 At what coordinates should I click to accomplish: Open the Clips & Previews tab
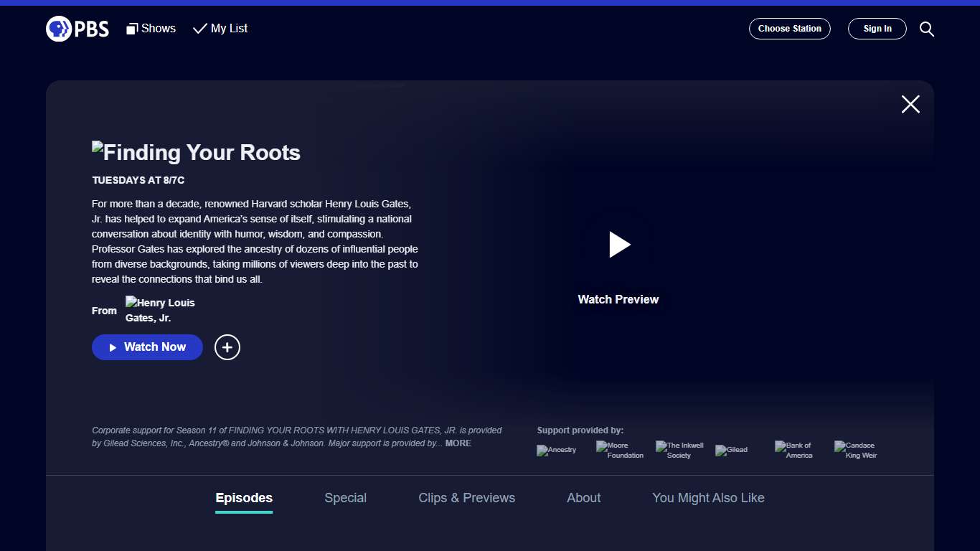coord(466,497)
